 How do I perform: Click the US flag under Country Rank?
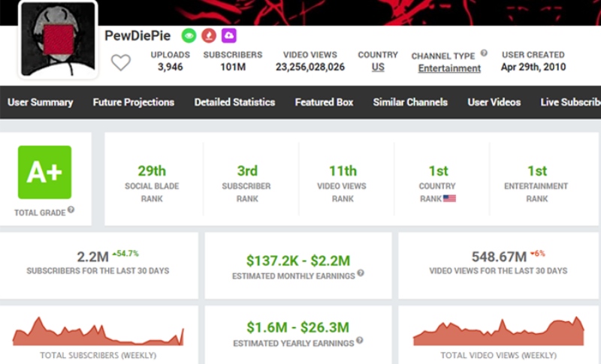[450, 199]
